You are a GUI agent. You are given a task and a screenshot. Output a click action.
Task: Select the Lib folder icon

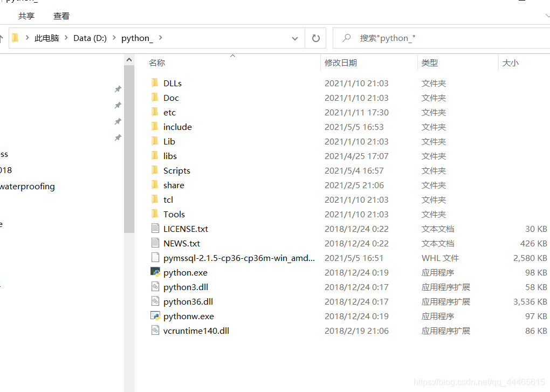(x=155, y=141)
